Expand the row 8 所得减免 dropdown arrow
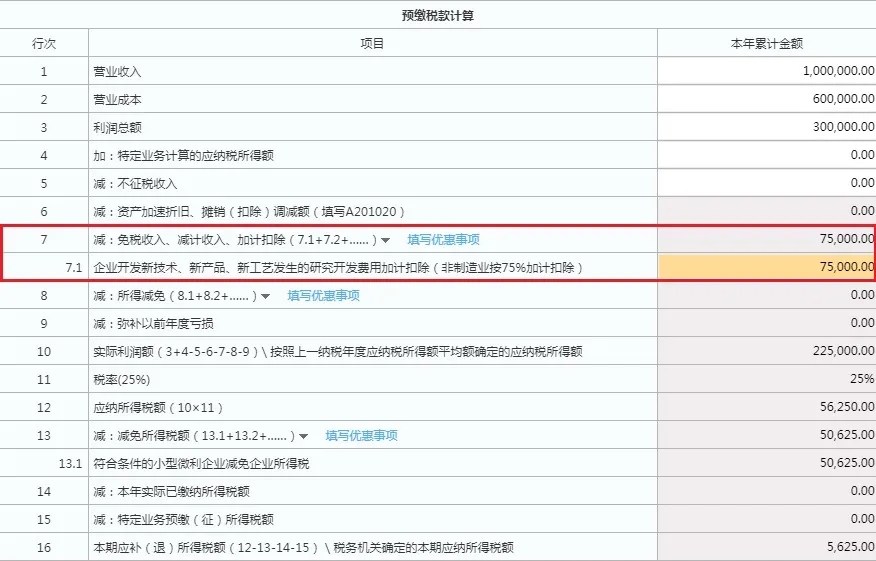Viewport: 876px width, 561px height. 266,296
